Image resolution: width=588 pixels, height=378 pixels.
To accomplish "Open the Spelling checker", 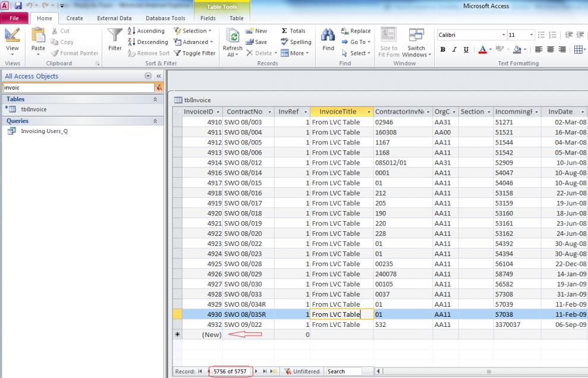I will [295, 42].
